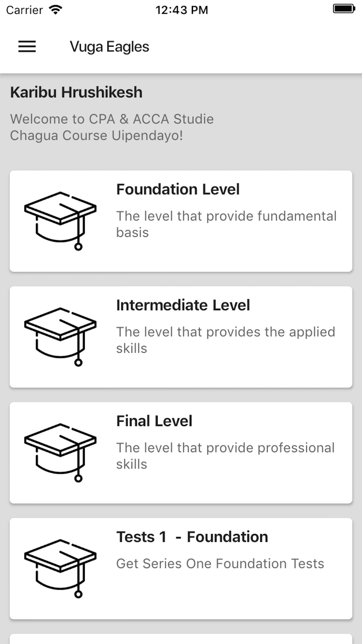The image size is (362, 644).
Task: Tap the Intermediate Level graduation cap icon
Action: pos(60,337)
